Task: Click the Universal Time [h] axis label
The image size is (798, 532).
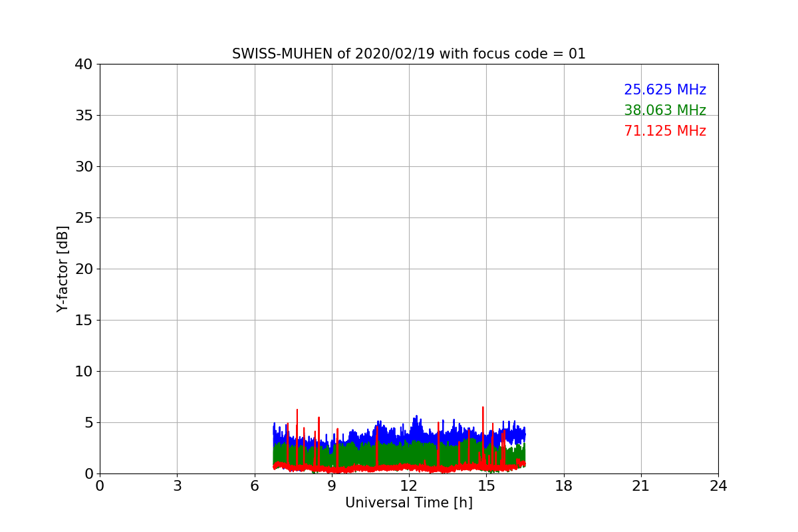Action: (409, 503)
